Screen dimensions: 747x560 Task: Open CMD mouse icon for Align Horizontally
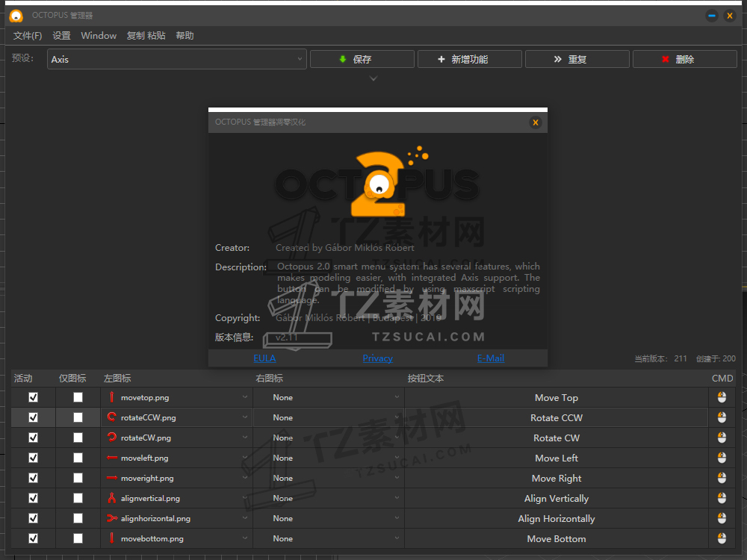tap(722, 518)
